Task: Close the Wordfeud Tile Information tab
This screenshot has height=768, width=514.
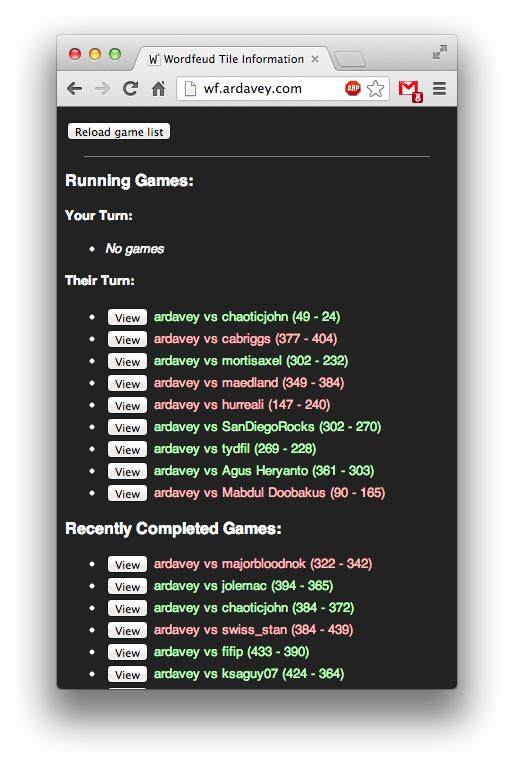Action: (x=315, y=59)
